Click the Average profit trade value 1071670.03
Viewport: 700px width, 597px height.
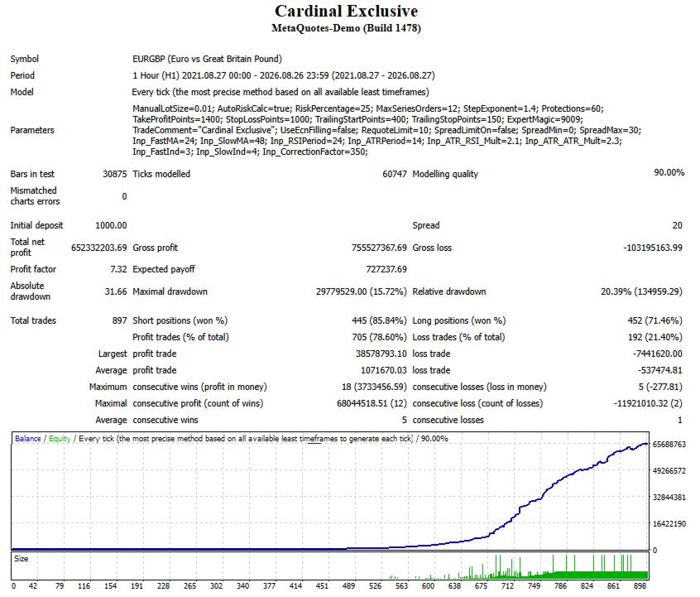tap(384, 370)
